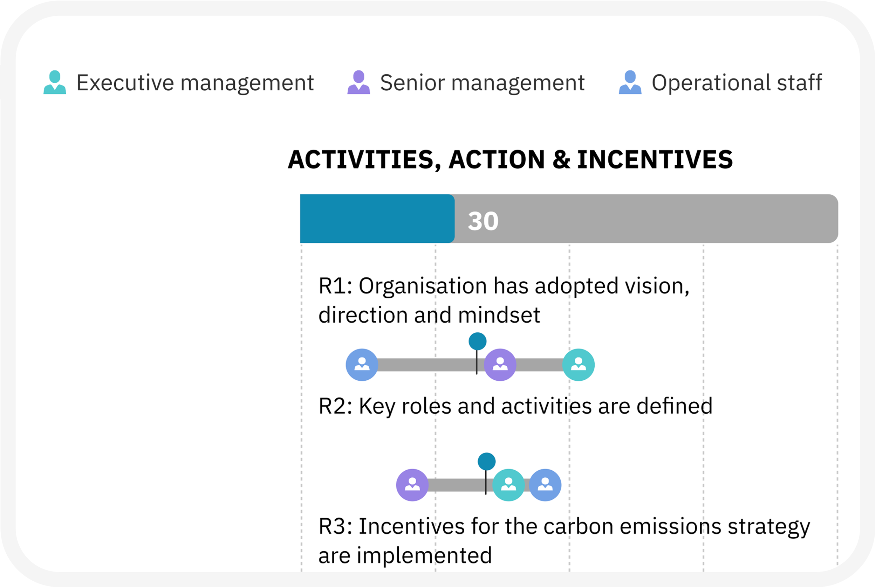Image resolution: width=876 pixels, height=588 pixels.
Task: Select the Senior management marker on R1
Action: 500,365
